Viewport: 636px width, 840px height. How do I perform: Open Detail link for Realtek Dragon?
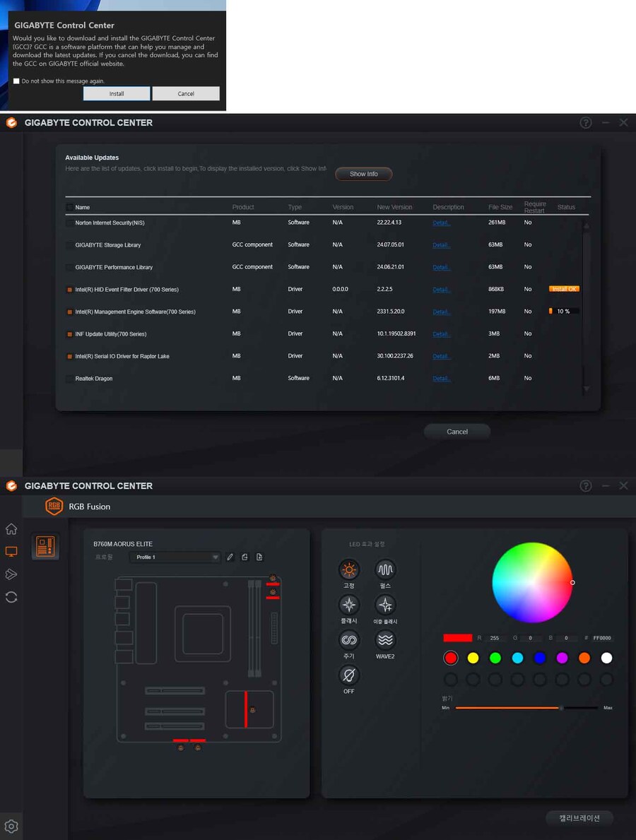(x=441, y=379)
